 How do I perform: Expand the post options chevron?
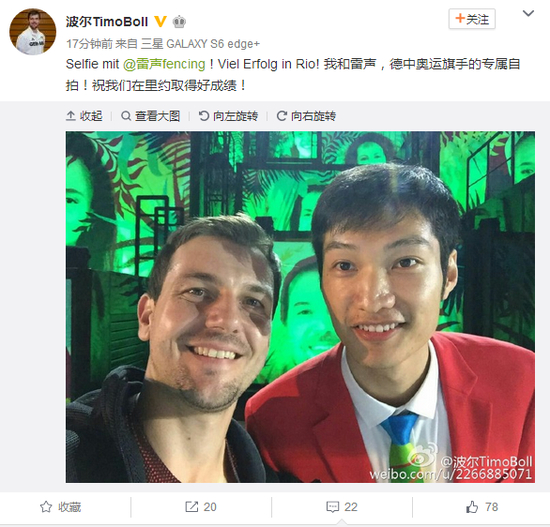[528, 14]
